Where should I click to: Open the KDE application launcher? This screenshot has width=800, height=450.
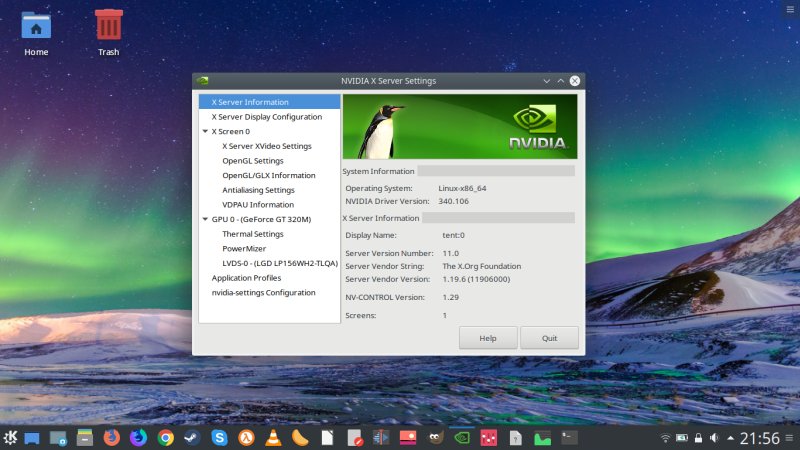[x=10, y=438]
